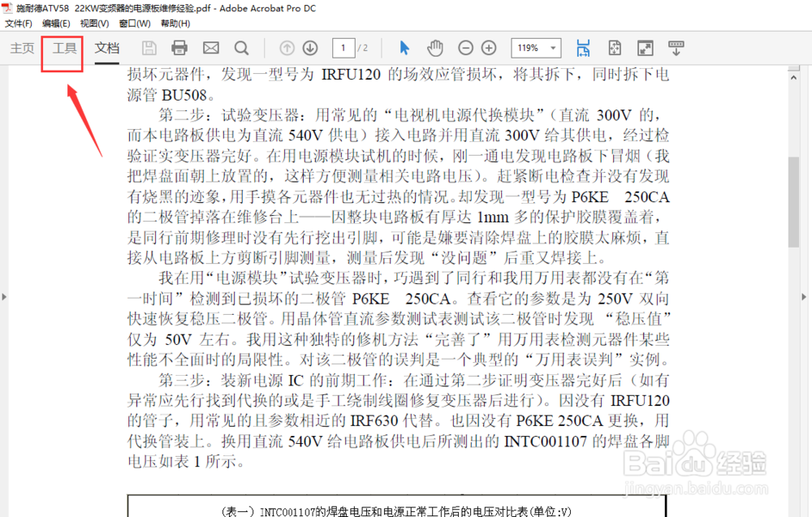812x517 pixels.
Task: Switch to the 工具 tab
Action: tap(62, 48)
